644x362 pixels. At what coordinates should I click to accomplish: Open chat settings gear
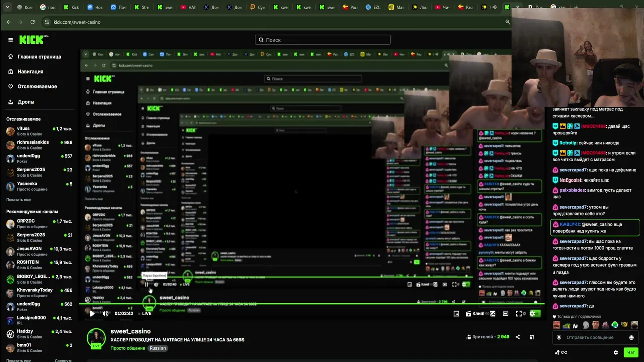615,352
